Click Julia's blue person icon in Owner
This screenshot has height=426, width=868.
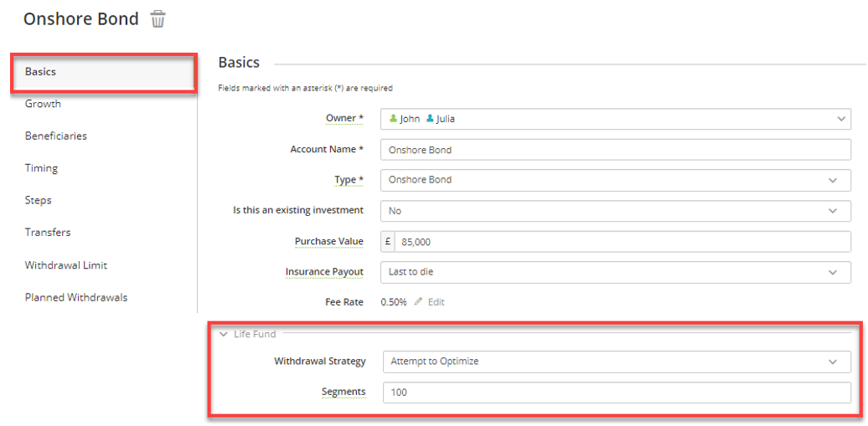pyautogui.click(x=430, y=118)
